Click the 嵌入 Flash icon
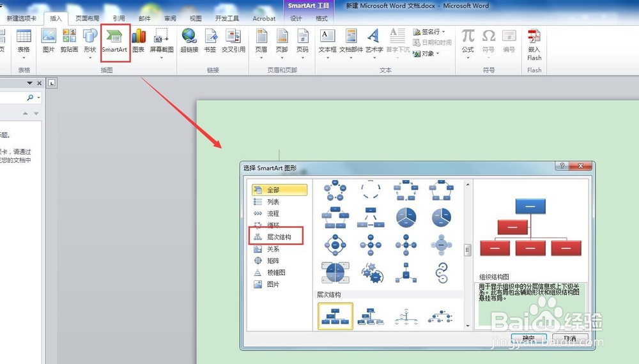 534,45
